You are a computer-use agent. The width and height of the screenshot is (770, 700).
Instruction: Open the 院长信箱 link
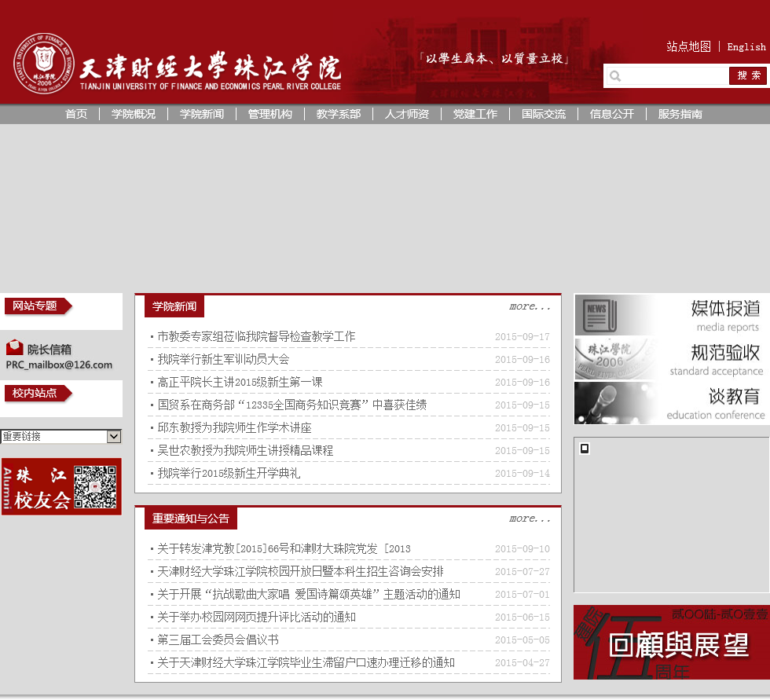click(49, 350)
